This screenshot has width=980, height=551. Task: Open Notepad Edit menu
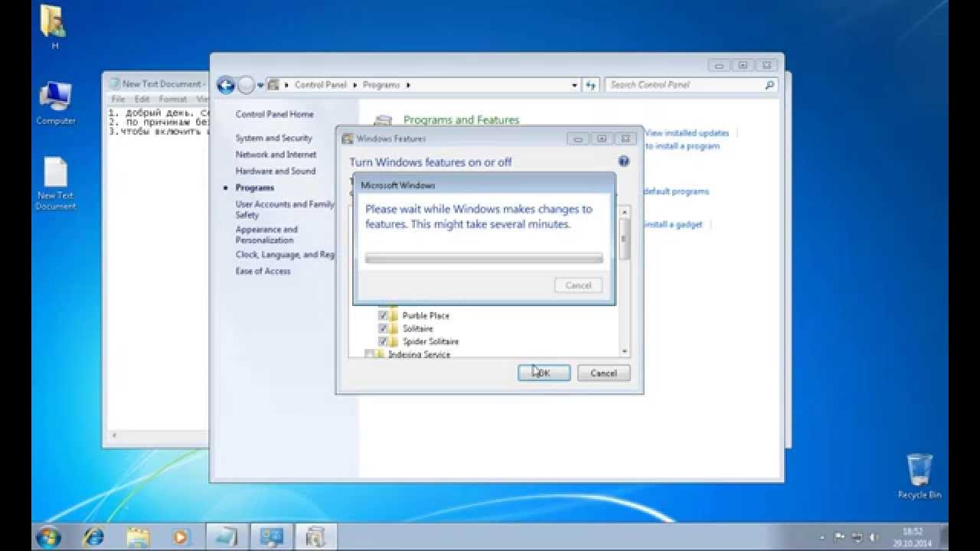(x=142, y=99)
